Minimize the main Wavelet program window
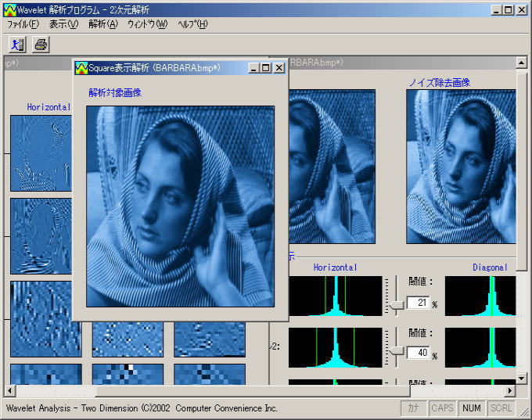532x420 pixels. (x=496, y=10)
